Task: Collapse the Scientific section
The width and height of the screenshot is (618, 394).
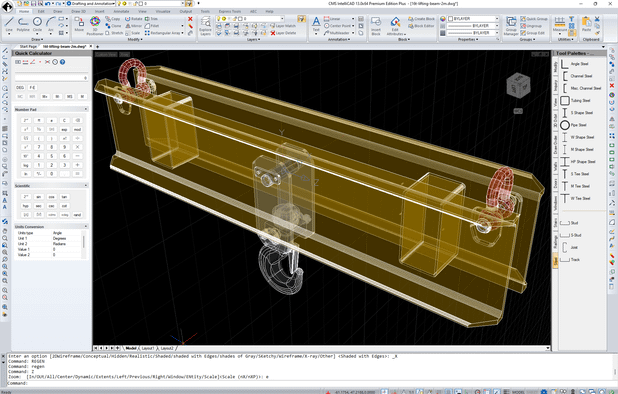Action: [x=86, y=185]
